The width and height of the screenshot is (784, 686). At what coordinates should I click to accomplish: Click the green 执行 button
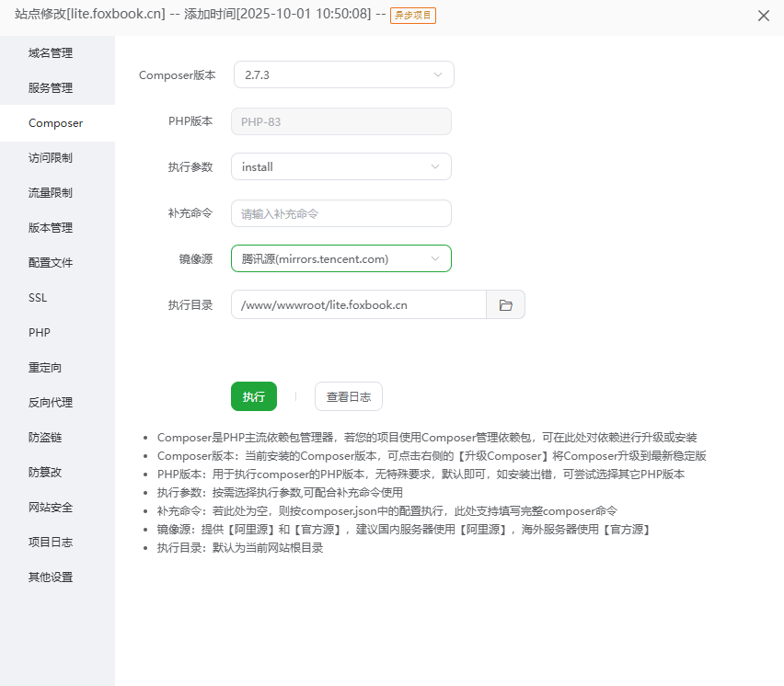[x=254, y=396]
